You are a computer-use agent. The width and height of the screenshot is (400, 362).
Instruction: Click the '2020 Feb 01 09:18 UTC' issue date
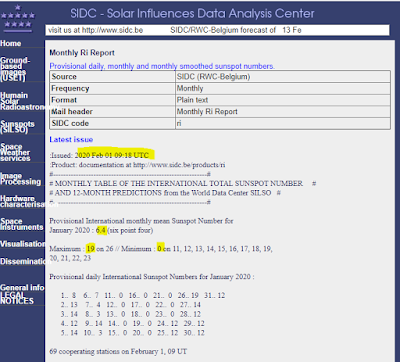coord(112,155)
